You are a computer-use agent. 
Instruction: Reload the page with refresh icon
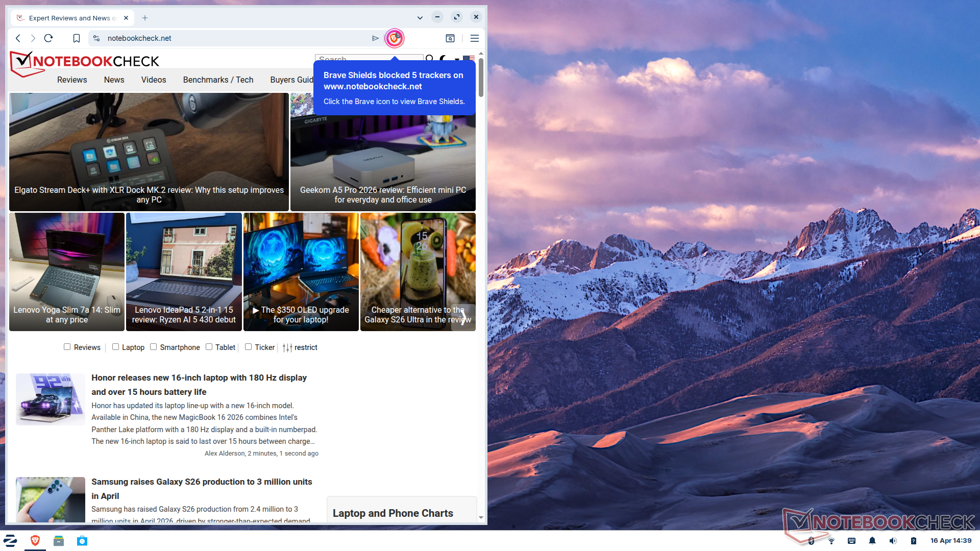(48, 38)
